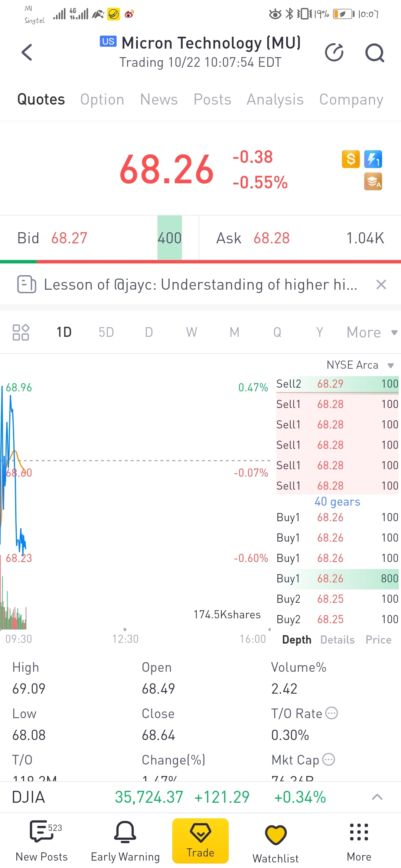Dismiss the lesson banner with X
This screenshot has width=401, height=868.
381,285
